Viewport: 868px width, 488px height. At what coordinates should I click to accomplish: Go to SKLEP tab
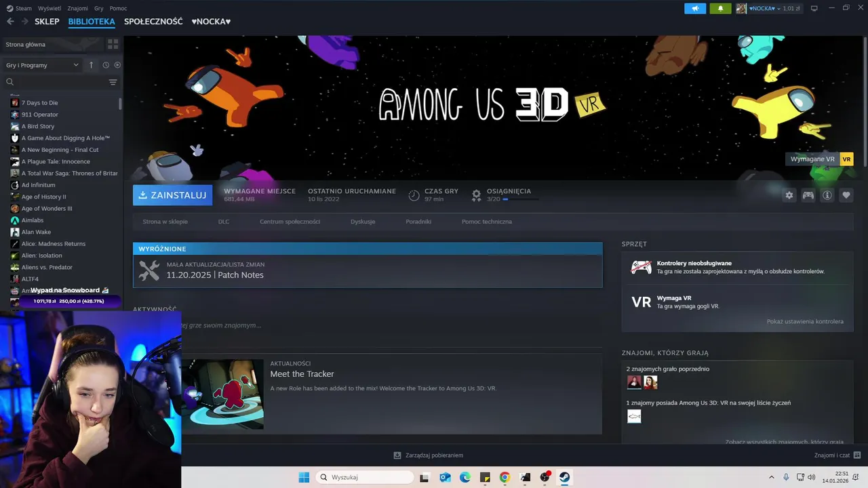click(47, 22)
